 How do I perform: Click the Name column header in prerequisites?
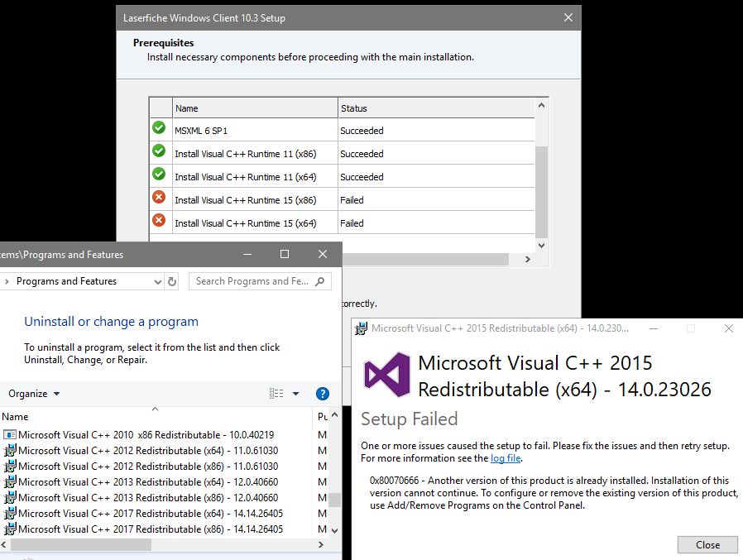tap(255, 108)
